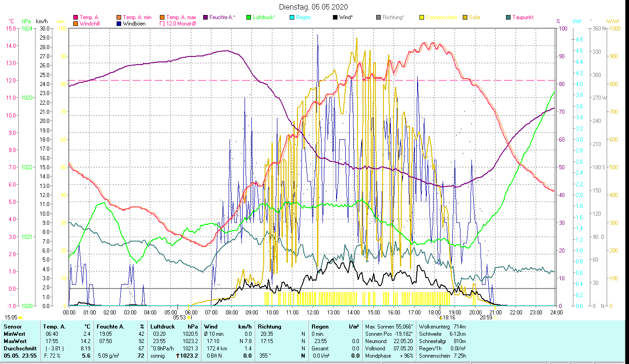Click the 355 ° direction value
Screen dimensions: 629x364
(x=265, y=356)
